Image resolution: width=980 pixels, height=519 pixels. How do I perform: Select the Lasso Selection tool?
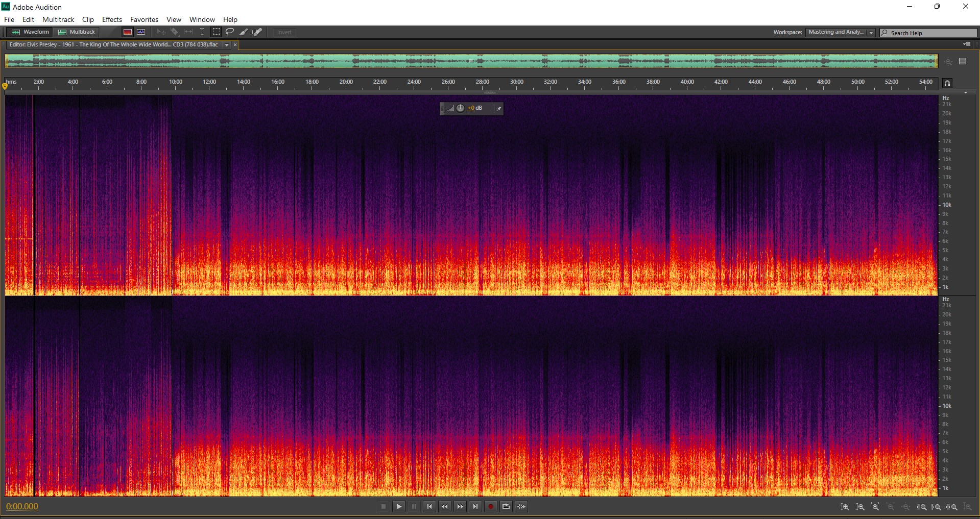click(x=230, y=32)
